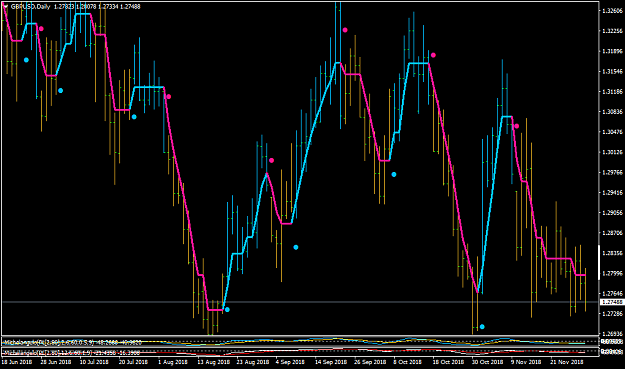The height and width of the screenshot is (369, 625).
Task: Click the 10 Jul 2018 date label
Action: click(94, 362)
